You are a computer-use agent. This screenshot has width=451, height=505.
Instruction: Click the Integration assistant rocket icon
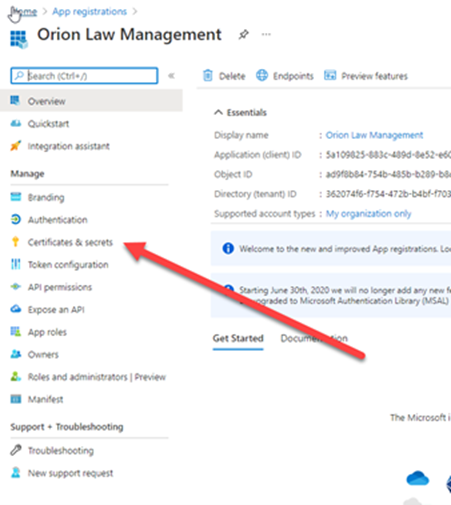pos(16,146)
